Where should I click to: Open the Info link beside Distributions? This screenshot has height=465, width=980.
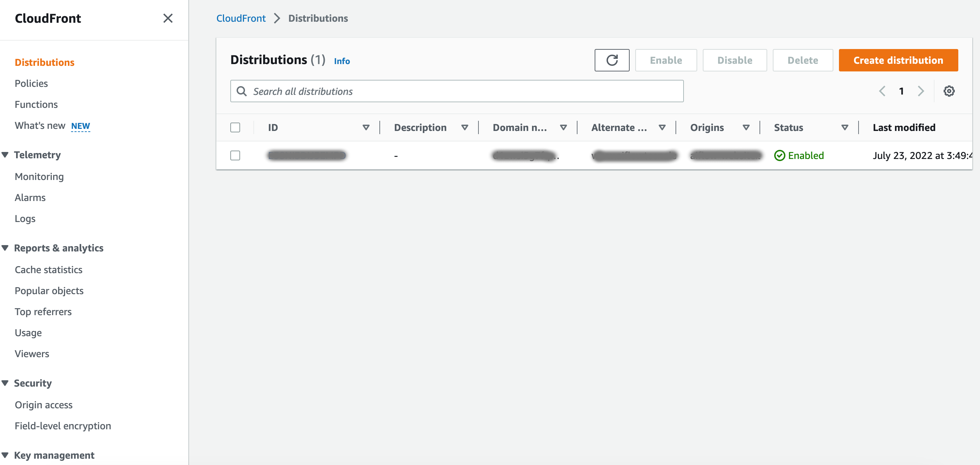point(342,61)
